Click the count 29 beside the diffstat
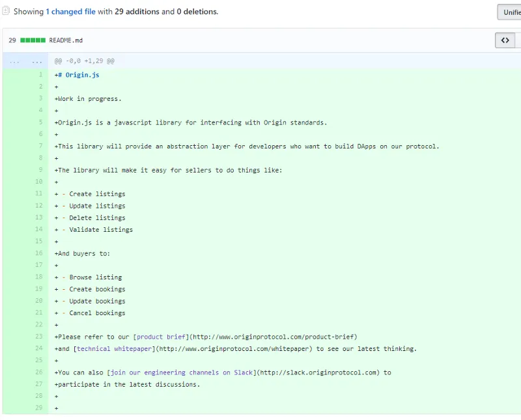This screenshot has height=420, width=521. point(12,40)
